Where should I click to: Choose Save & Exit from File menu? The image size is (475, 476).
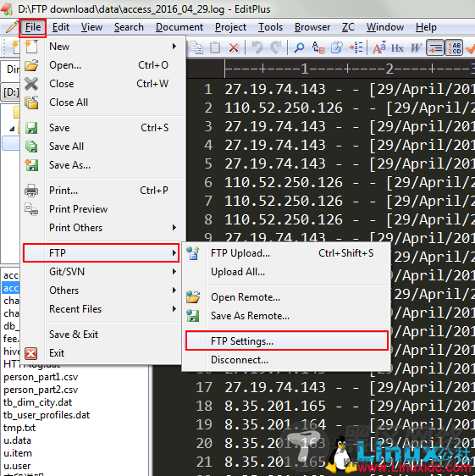tap(101, 335)
